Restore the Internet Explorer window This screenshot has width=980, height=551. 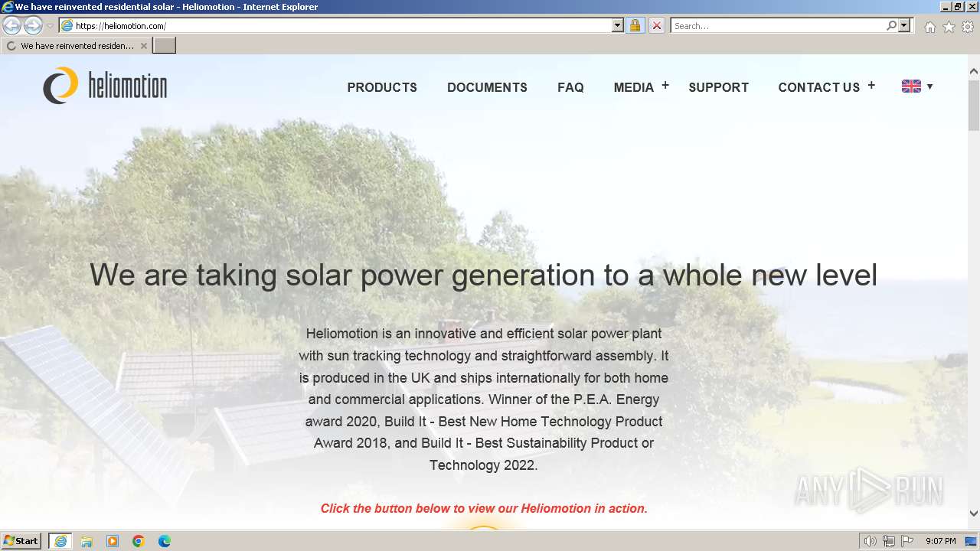coord(957,6)
